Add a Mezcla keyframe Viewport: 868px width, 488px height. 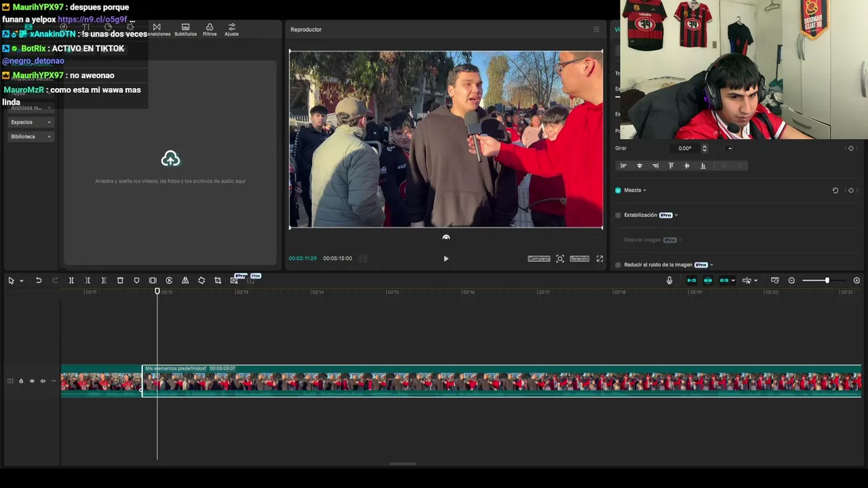coord(851,190)
